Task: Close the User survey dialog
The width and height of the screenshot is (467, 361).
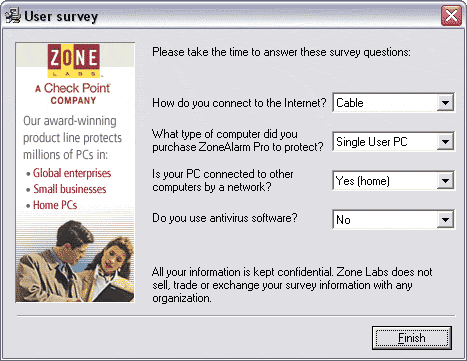Action: pyautogui.click(x=451, y=16)
